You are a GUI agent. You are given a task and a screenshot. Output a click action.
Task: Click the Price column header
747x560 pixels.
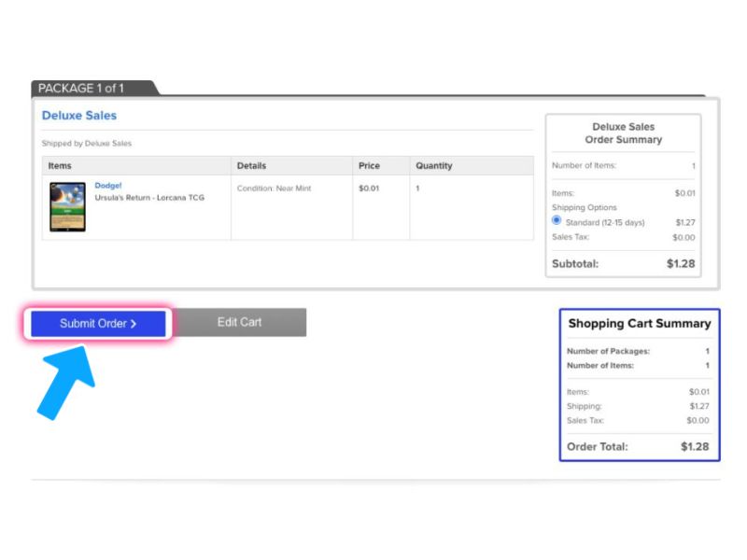(x=369, y=166)
